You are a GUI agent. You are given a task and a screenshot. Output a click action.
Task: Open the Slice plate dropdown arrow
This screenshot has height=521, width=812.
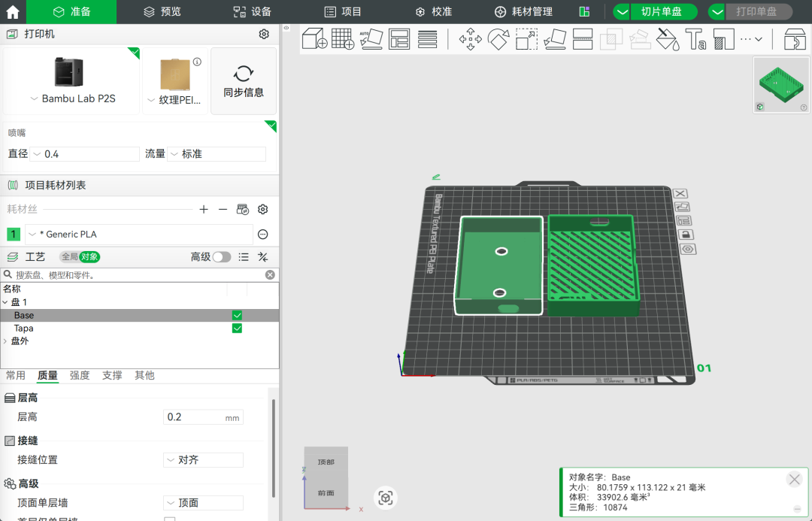[622, 11]
